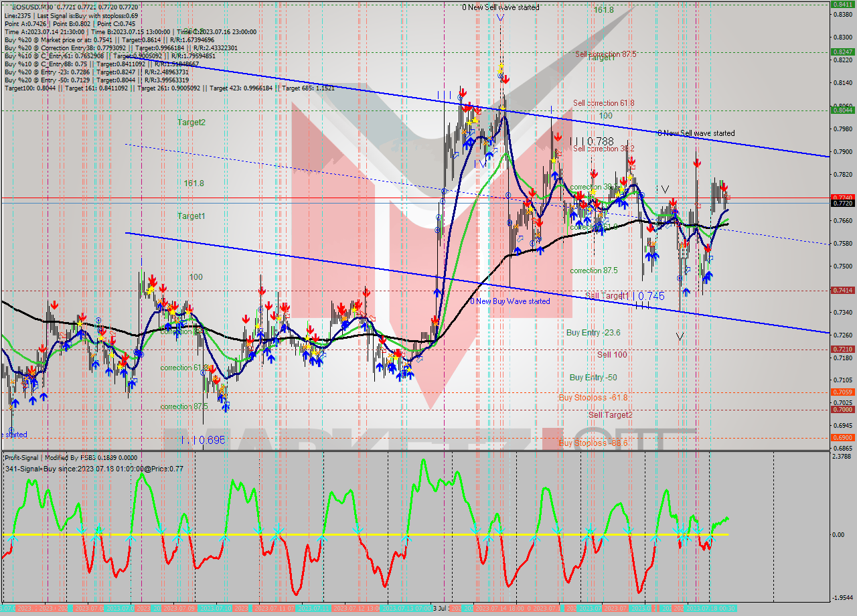
Task: Click the 'Target100: 0.8044' targets line
Action: coord(169,88)
